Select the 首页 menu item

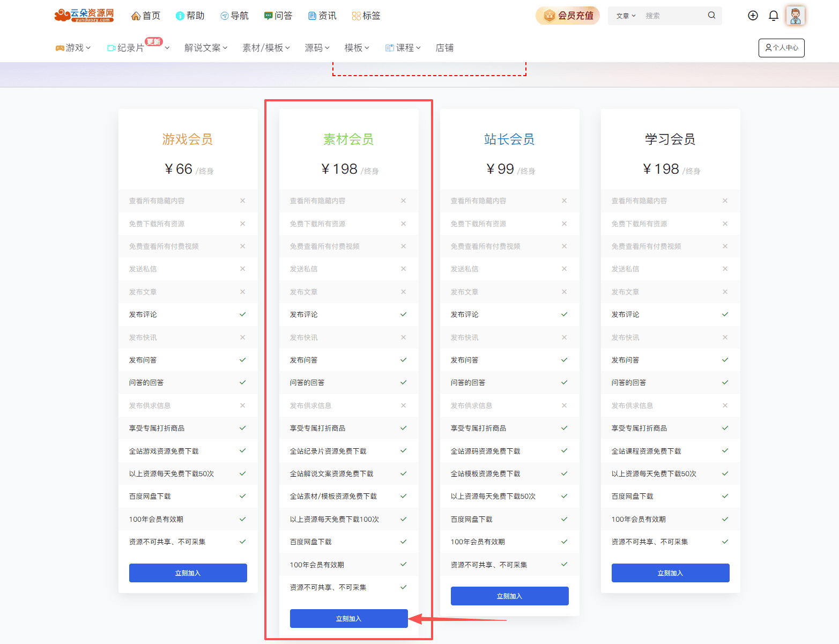pos(146,15)
